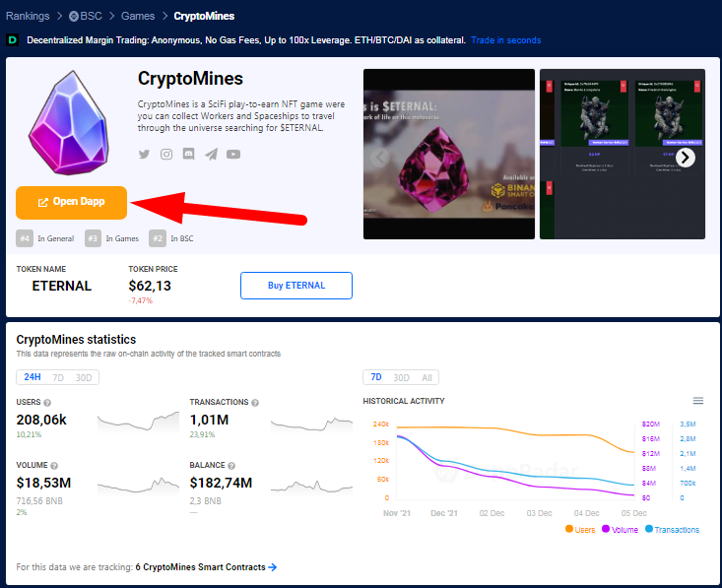Image resolution: width=722 pixels, height=588 pixels.
Task: Click the $18,53M volume value
Action: click(x=43, y=483)
